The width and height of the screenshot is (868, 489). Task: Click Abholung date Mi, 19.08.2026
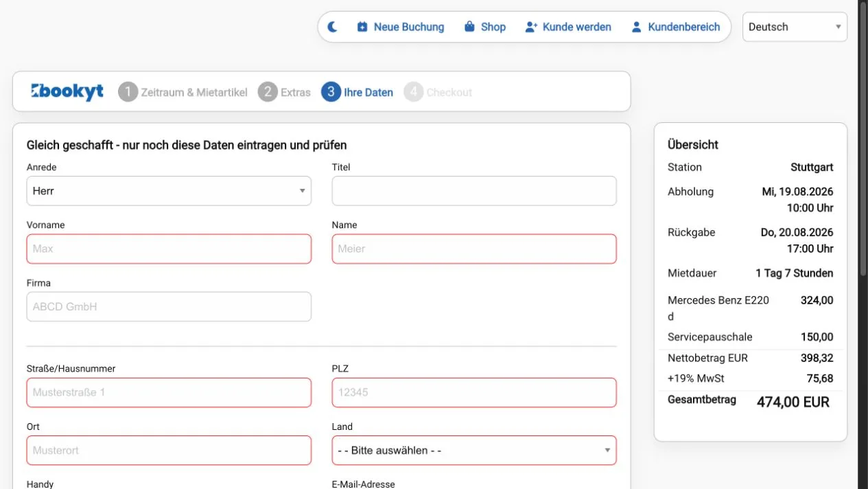coord(798,192)
